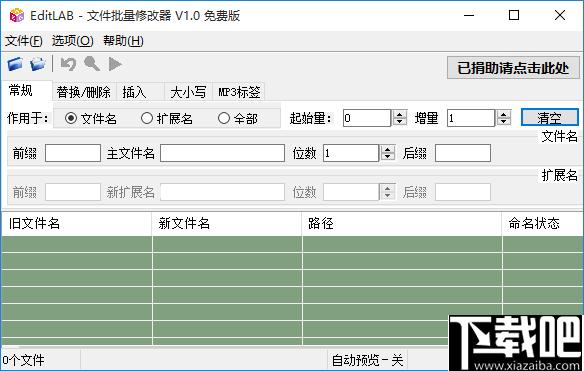Viewport: 584px width, 371px height.
Task: Switch to the 替换/删除 tab
Action: (84, 92)
